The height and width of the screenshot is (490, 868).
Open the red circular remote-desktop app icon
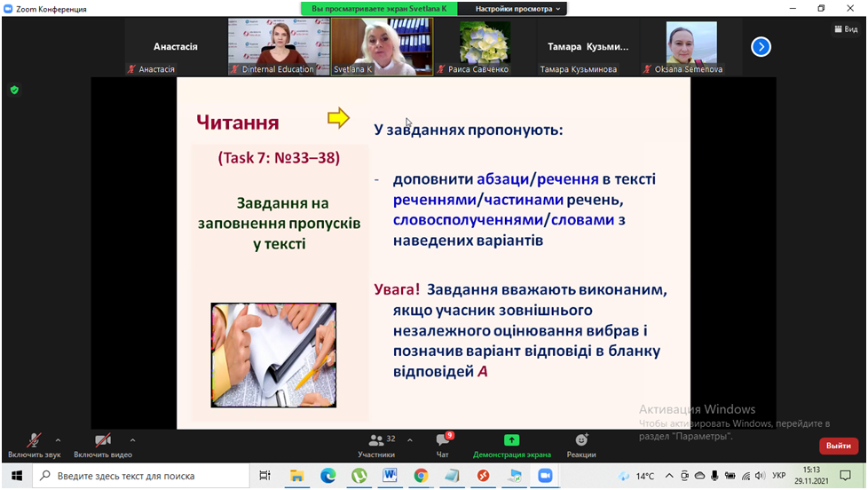pyautogui.click(x=484, y=476)
